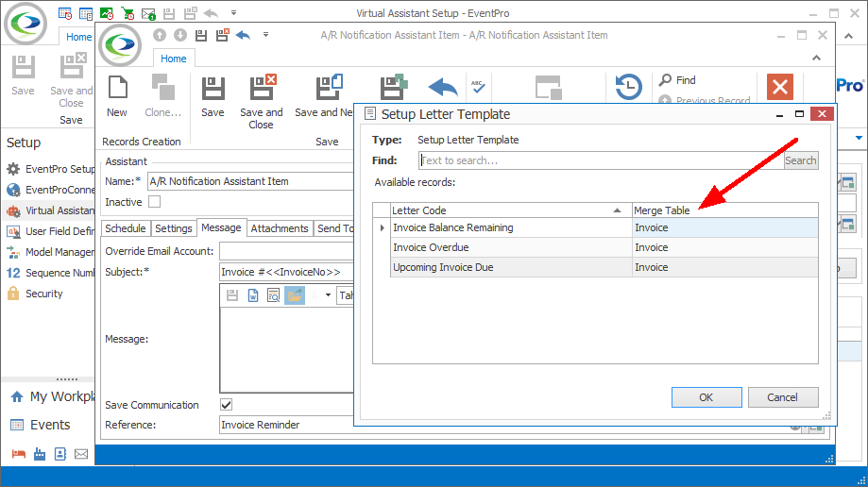Open contacts card icon in bottom navigation
Viewport: 868px width, 487px height.
pos(60,454)
